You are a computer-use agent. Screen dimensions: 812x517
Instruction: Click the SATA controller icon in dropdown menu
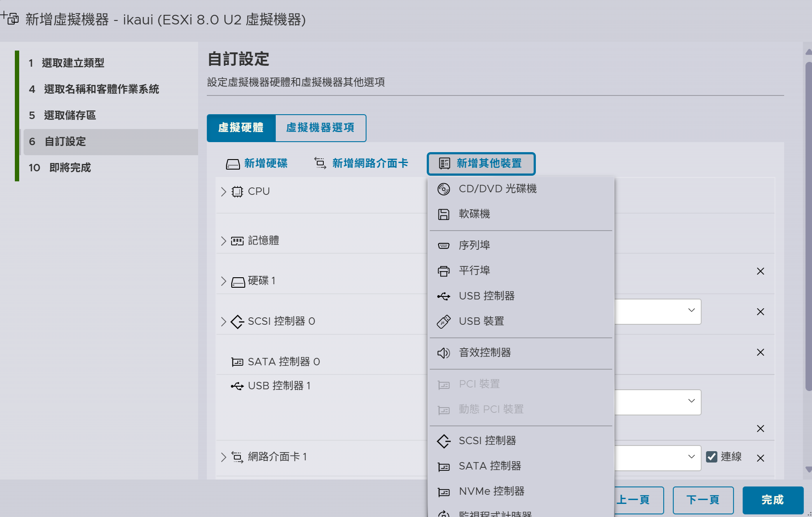[443, 466]
